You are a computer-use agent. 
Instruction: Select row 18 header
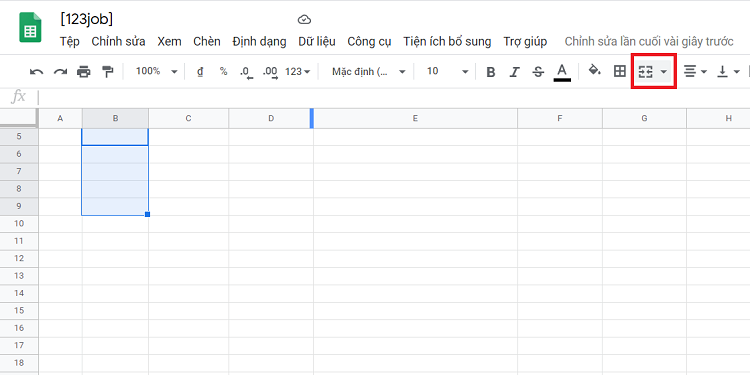19,363
